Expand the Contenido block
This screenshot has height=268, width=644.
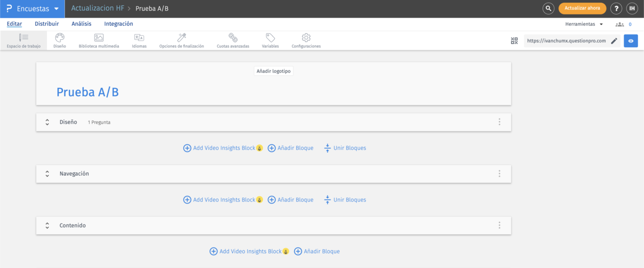(x=47, y=226)
